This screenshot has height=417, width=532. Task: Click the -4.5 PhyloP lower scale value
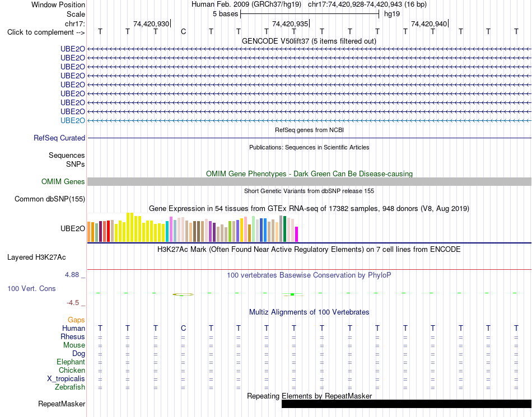click(x=73, y=302)
